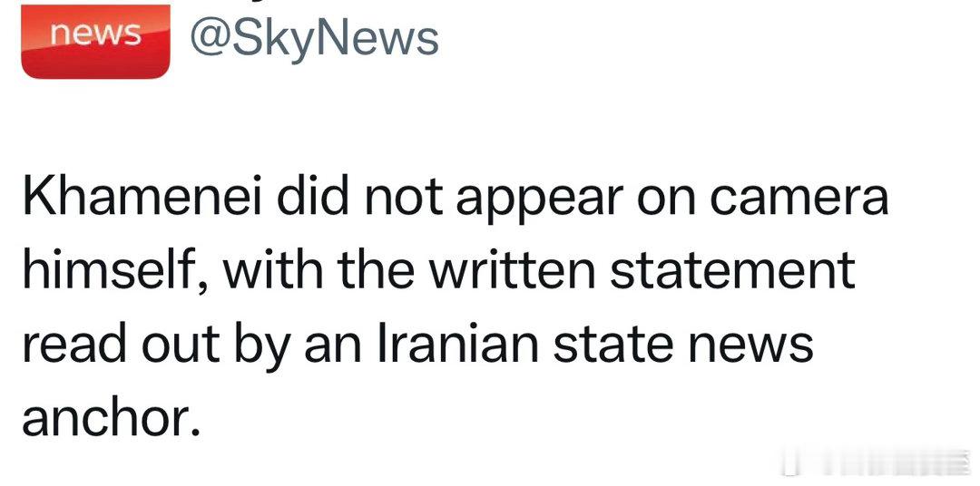
Task: Open the Sky News red logo avatar
Action: tap(95, 41)
